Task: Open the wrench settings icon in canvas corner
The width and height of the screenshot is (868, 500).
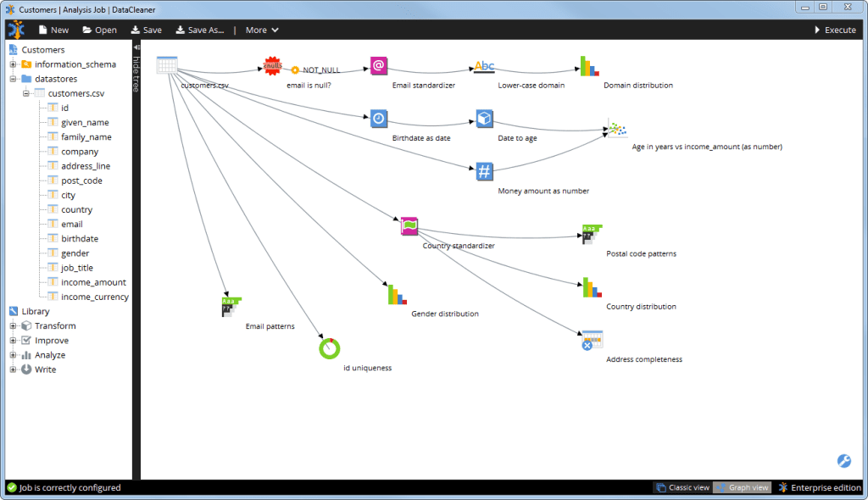Action: pyautogui.click(x=843, y=461)
